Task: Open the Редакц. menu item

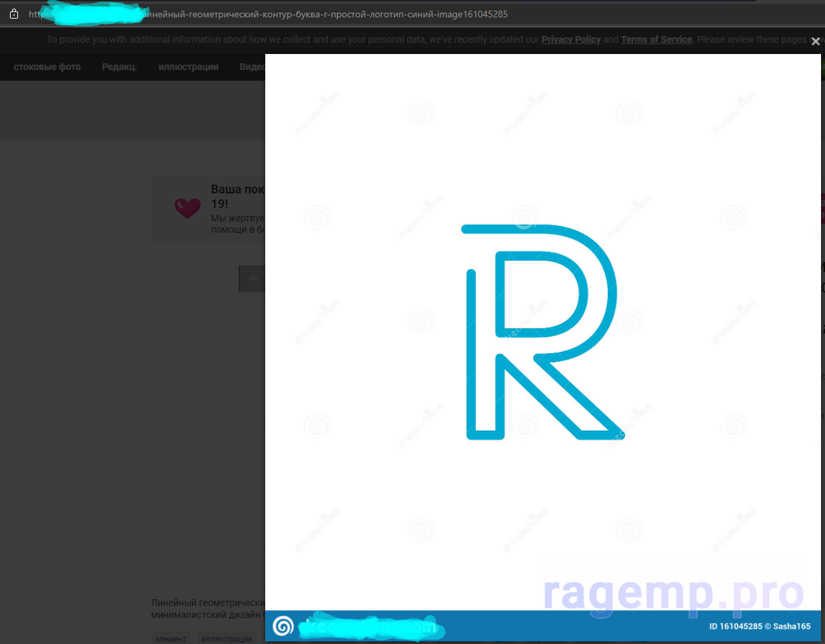Action: 119,67
